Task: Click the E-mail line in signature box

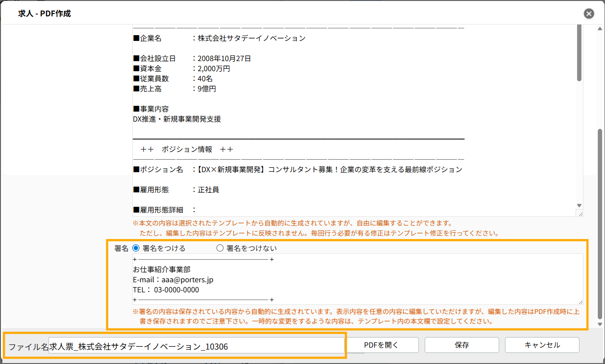Action: [173, 279]
